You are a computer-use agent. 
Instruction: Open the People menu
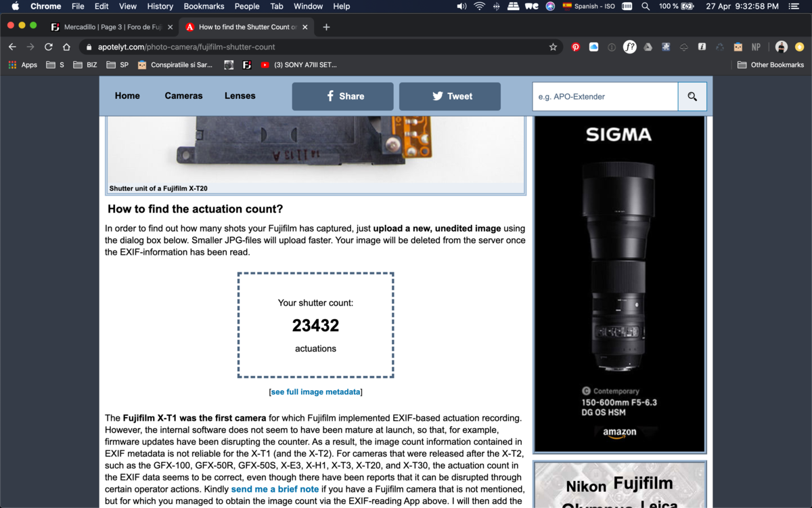pyautogui.click(x=247, y=6)
